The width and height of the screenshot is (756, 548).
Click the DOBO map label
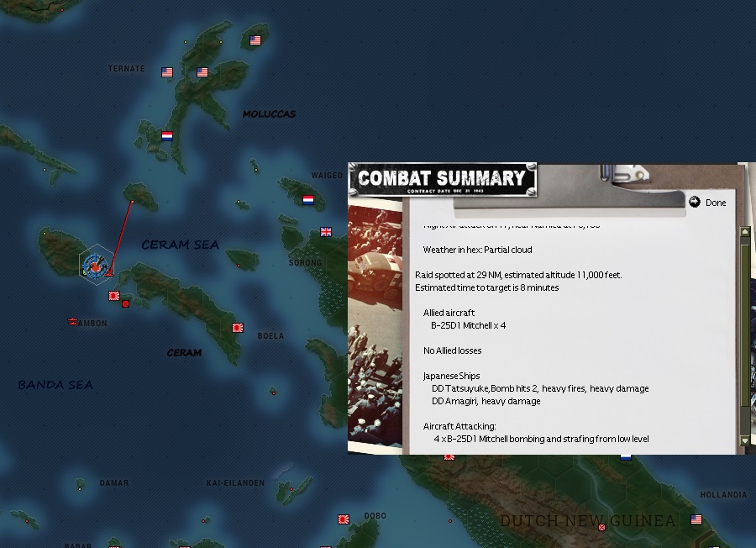(x=375, y=516)
